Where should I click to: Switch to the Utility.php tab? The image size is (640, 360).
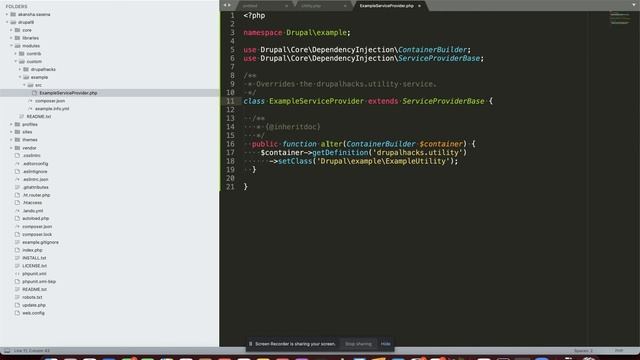tap(322, 6)
